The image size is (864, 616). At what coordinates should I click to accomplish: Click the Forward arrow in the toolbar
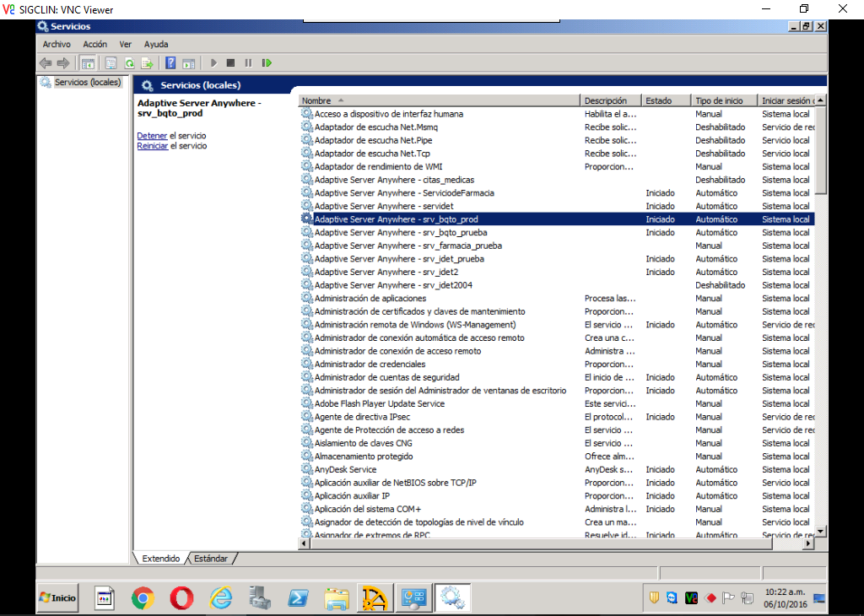click(x=63, y=63)
